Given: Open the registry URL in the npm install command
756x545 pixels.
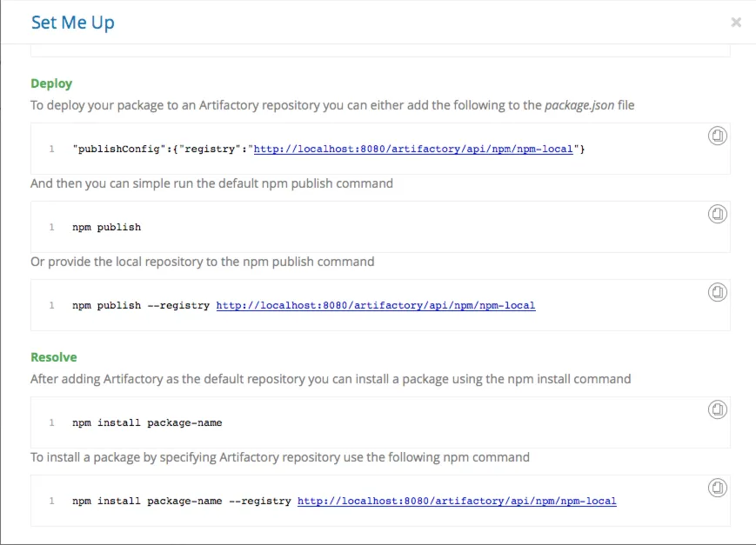Looking at the screenshot, I should coord(457,502).
